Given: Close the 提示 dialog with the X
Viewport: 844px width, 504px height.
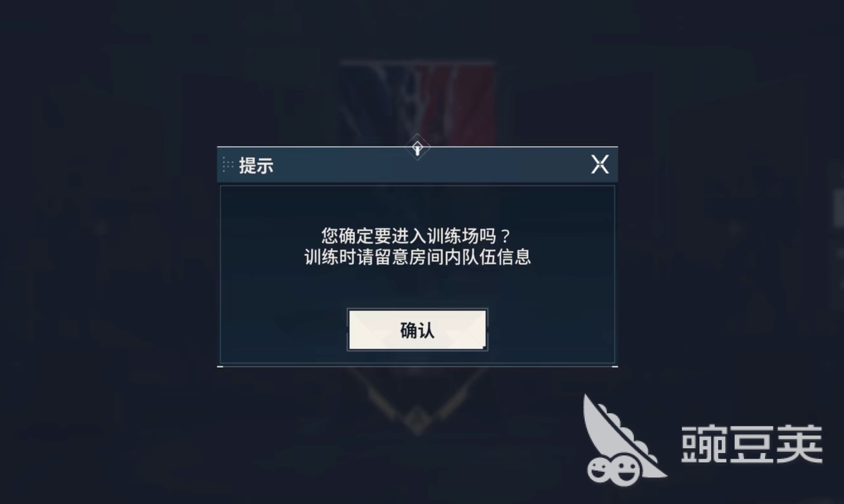Looking at the screenshot, I should [x=600, y=164].
